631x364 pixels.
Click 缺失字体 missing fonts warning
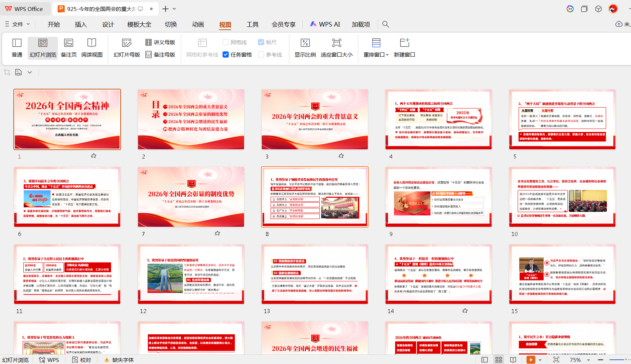point(119,360)
